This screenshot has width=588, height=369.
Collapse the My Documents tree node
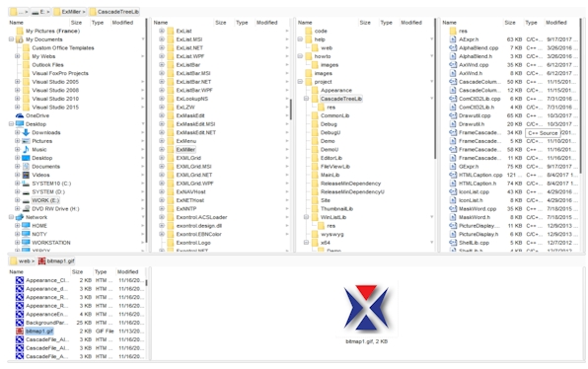11,39
